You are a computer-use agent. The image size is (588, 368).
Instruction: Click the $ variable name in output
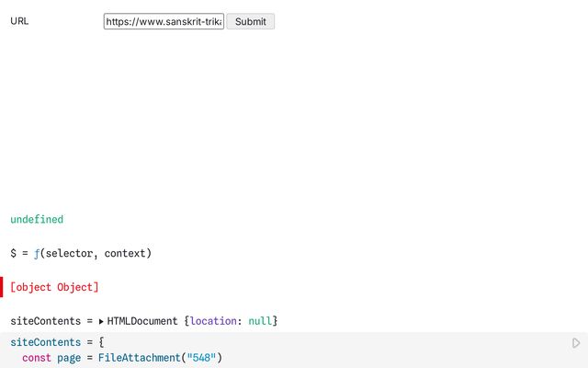coord(14,253)
